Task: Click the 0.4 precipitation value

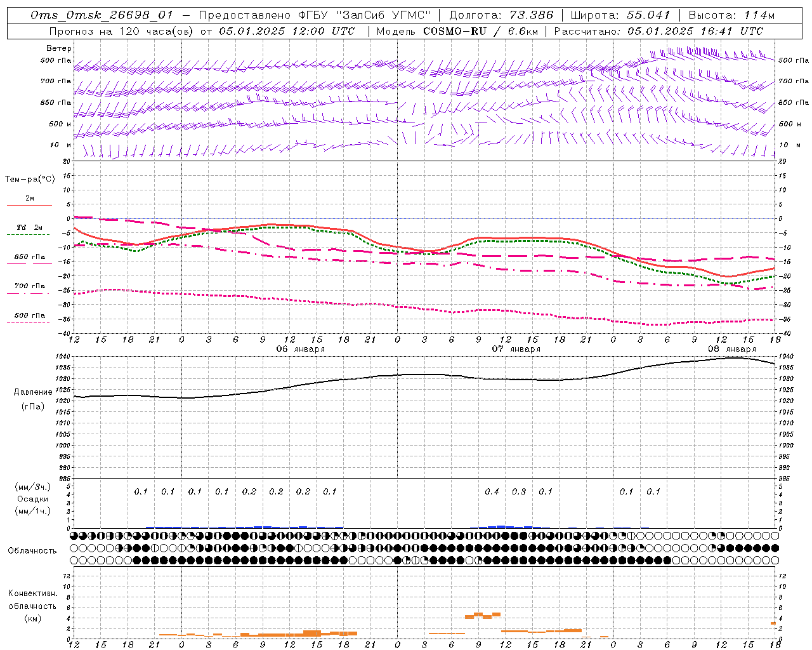Action: 492,491
